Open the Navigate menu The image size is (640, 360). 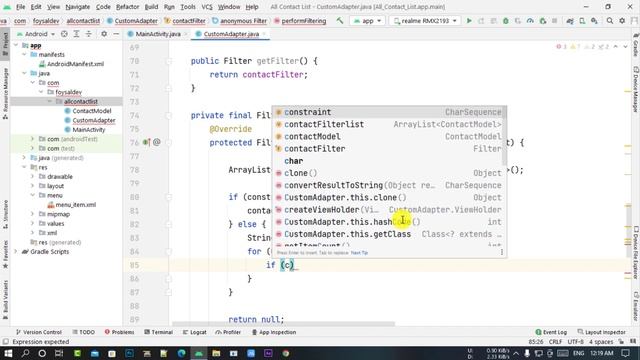click(x=78, y=7)
